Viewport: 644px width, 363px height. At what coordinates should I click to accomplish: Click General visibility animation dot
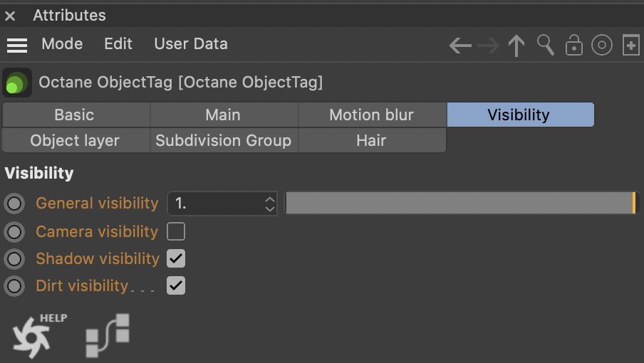14,204
